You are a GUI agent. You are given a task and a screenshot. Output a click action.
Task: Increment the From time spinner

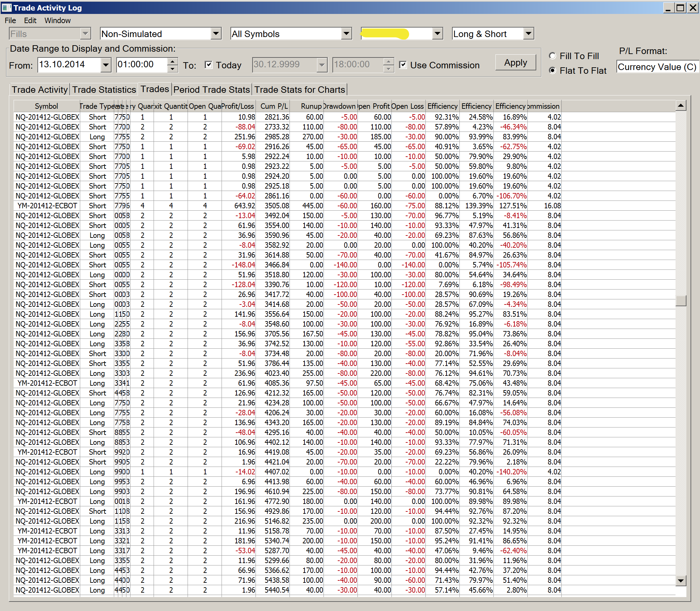click(x=173, y=62)
